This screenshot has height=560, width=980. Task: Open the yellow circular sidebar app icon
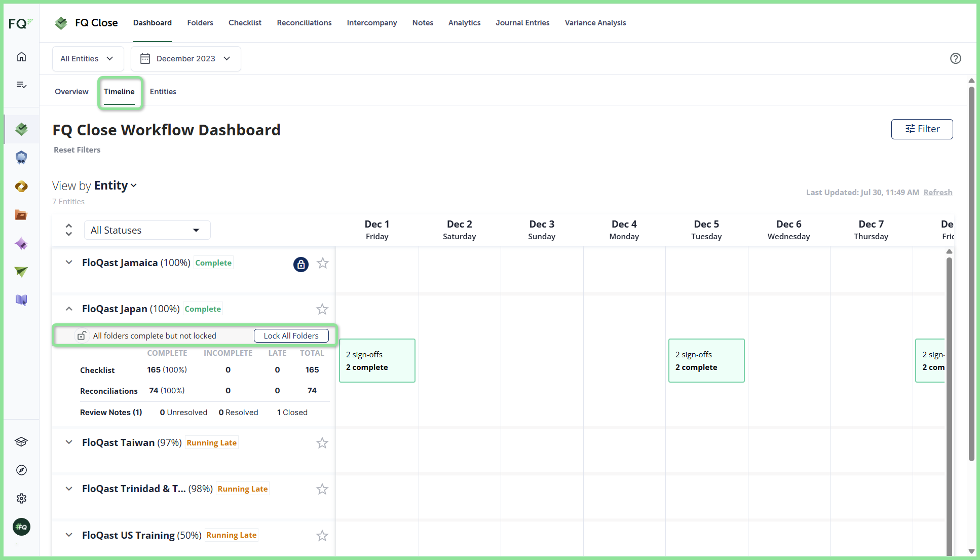[21, 186]
